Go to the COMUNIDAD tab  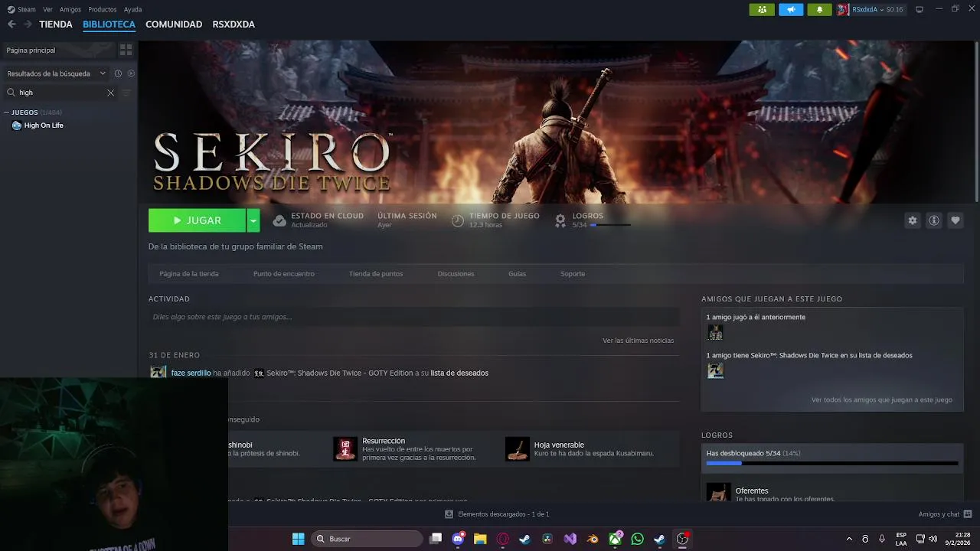point(174,24)
